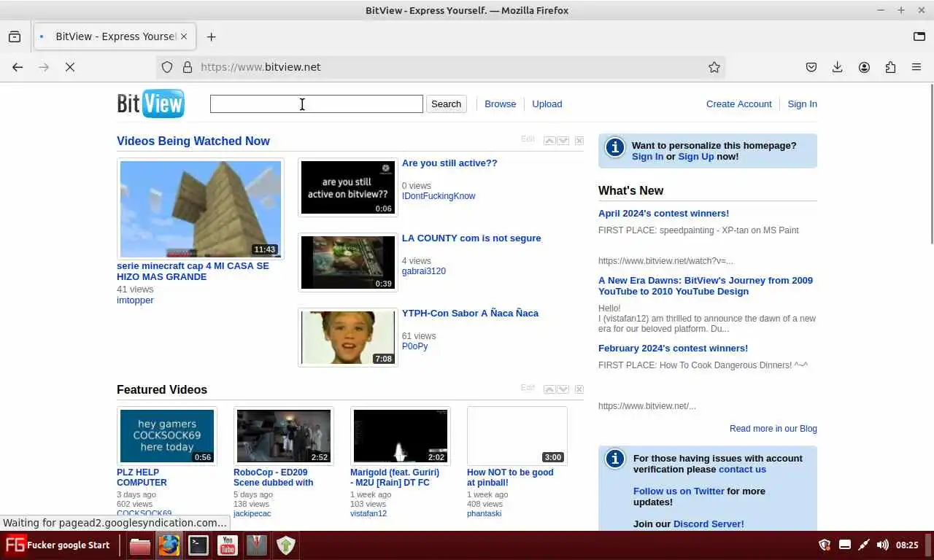This screenshot has height=560, width=934.
Task: Open Firefox View icon left of tabs
Action: click(x=15, y=36)
